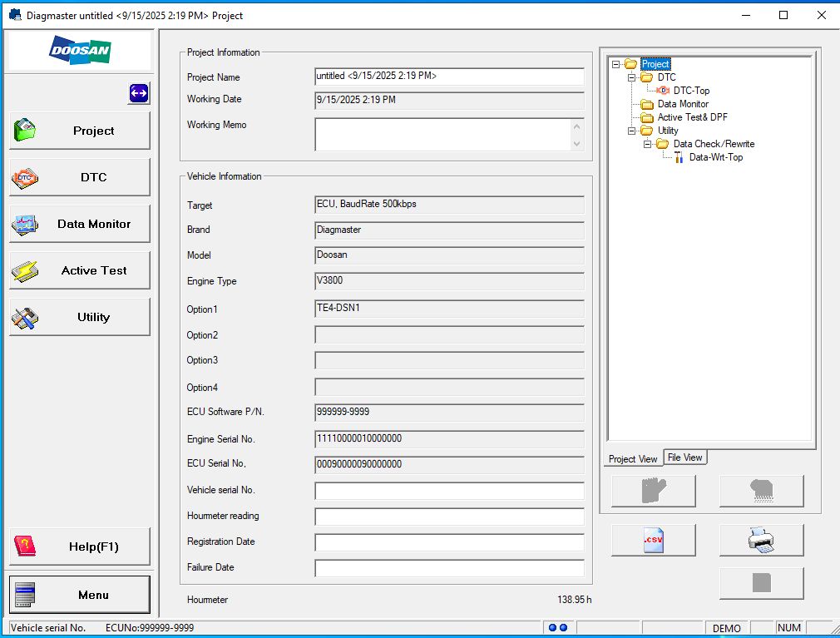Click ECU Software P/N value '999999-9999'
840x638 pixels.
pyautogui.click(x=449, y=413)
